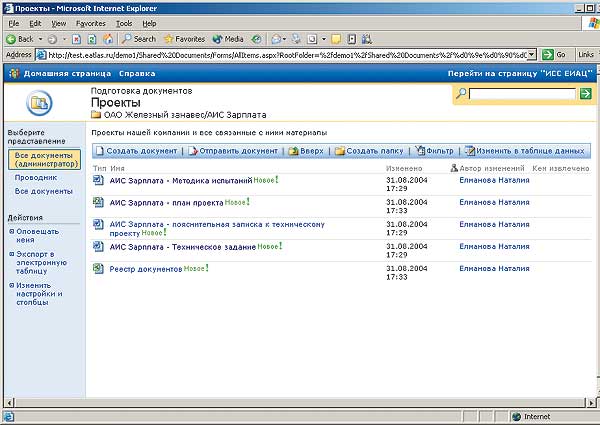Sort by the Имя column header

(117, 168)
